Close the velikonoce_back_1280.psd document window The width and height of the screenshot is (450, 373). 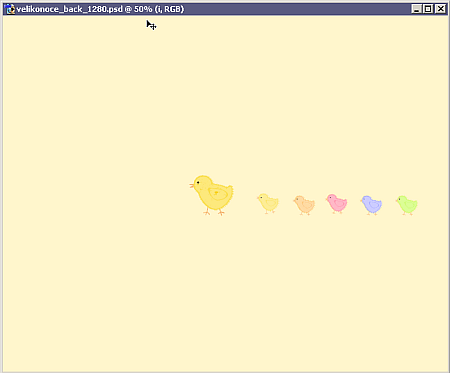(440, 9)
